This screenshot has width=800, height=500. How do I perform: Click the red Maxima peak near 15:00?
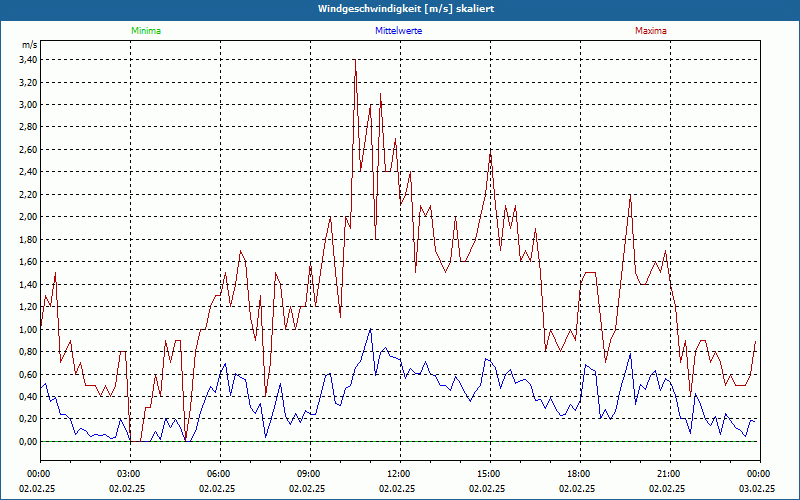[490, 152]
